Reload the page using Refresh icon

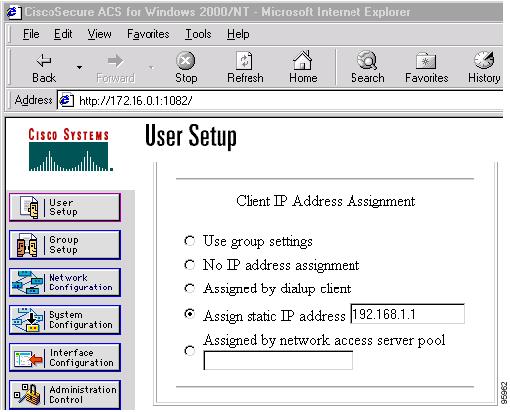[245, 61]
